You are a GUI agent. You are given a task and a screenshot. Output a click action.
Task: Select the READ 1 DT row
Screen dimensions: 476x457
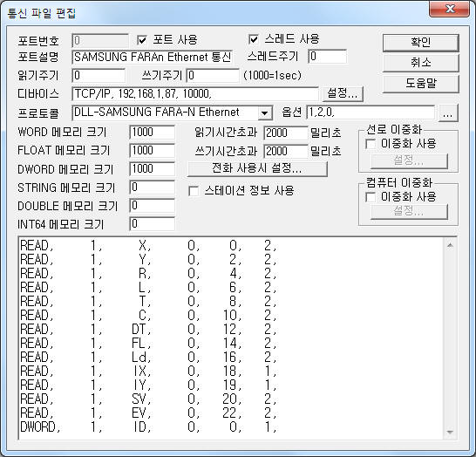(148, 330)
